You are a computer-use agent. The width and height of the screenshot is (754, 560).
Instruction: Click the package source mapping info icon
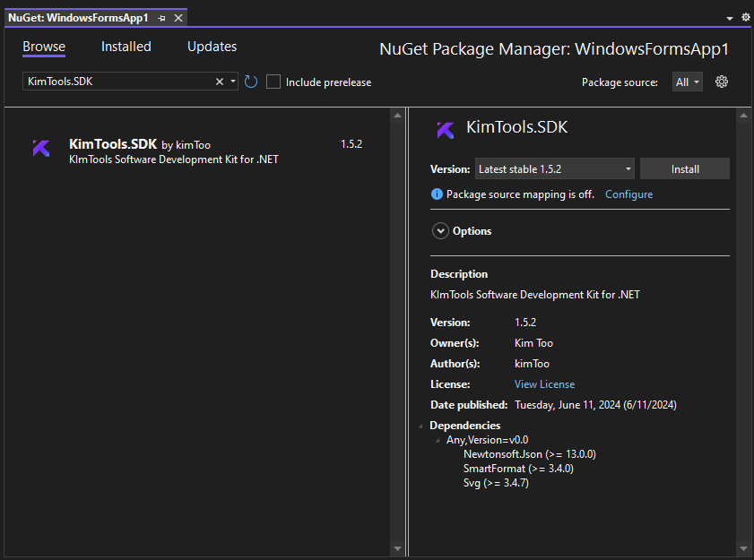(437, 194)
